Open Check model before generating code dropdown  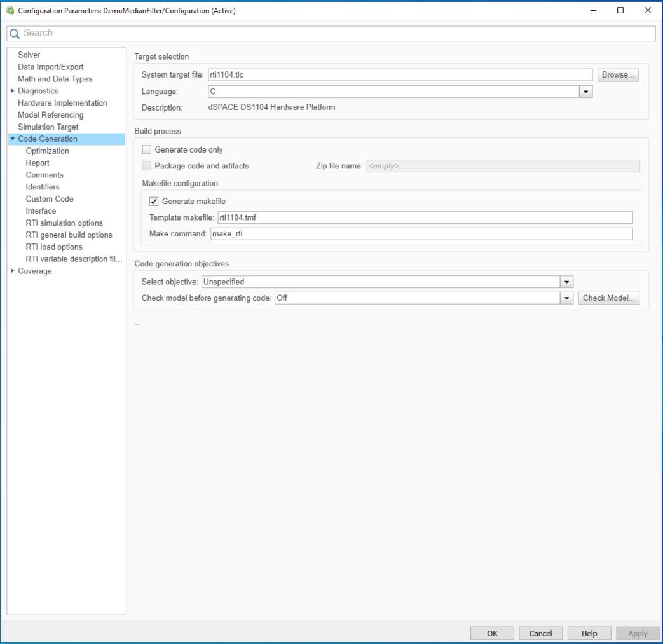(566, 298)
